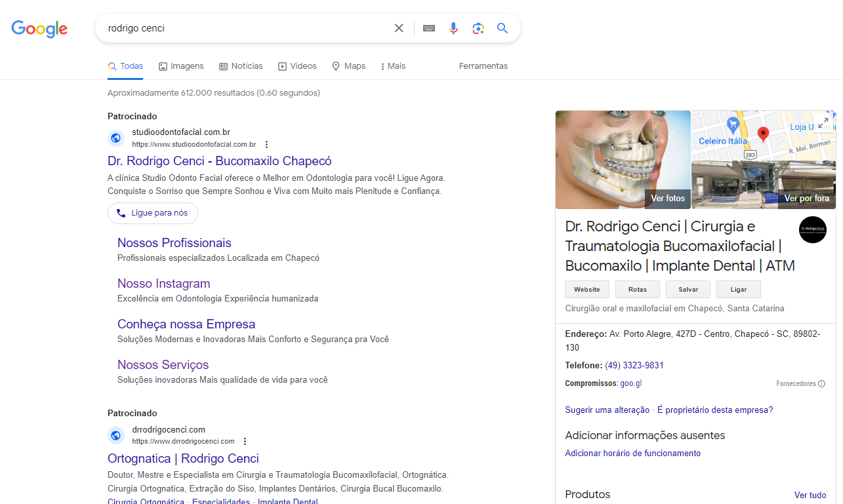
Task: Switch to the Notícias tab
Action: (241, 66)
